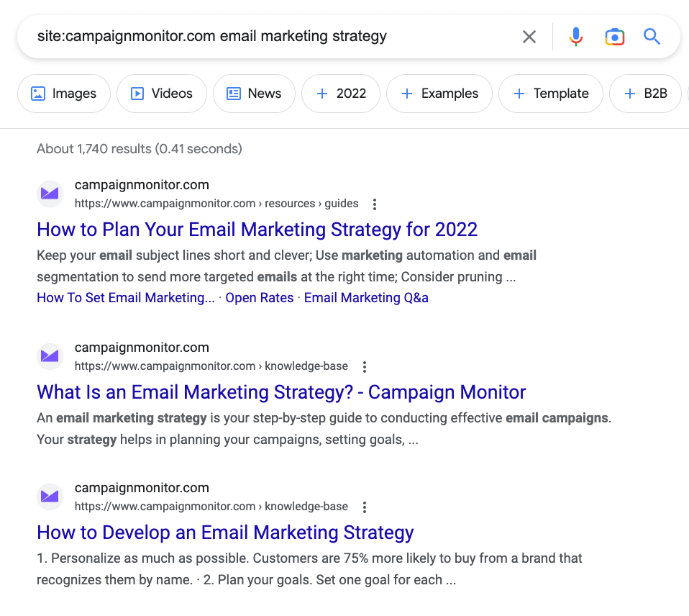Switch to the News filter
Image resolution: width=689 pixels, height=616 pixels.
[x=254, y=94]
